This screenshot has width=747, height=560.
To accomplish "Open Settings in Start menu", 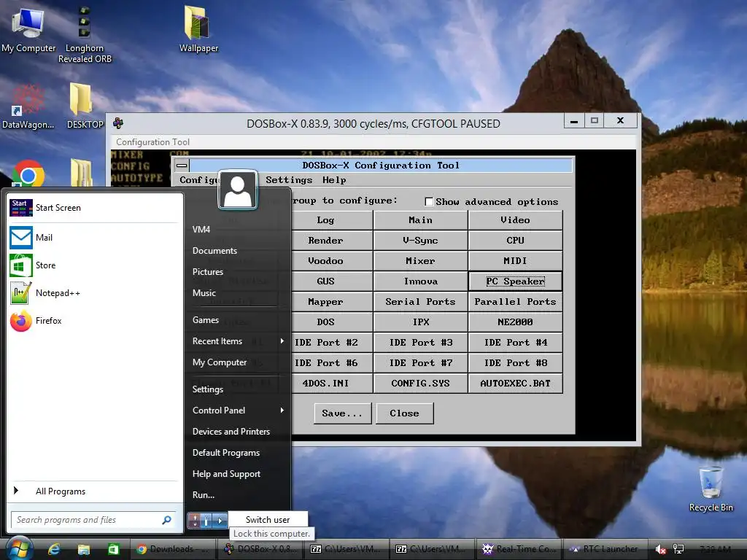I will click(x=208, y=389).
